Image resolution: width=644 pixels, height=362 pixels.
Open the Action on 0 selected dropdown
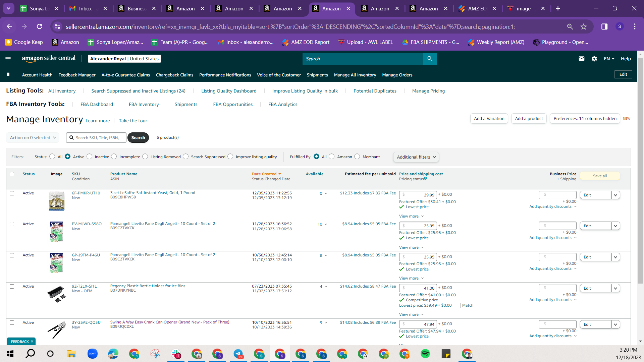(33, 137)
